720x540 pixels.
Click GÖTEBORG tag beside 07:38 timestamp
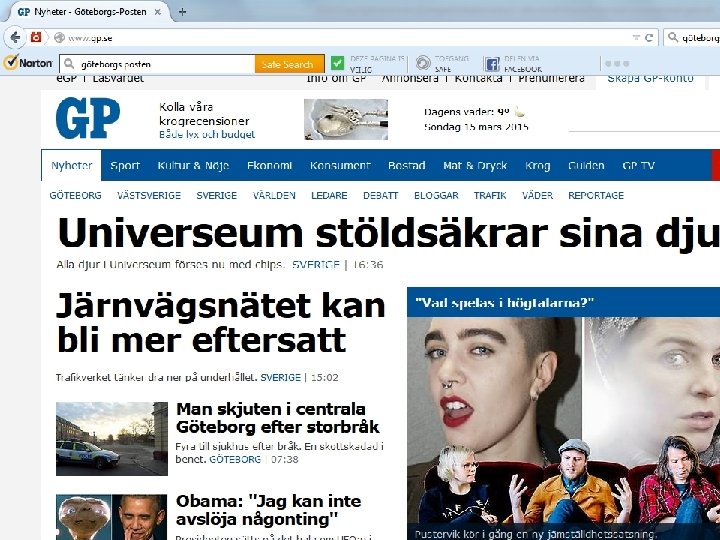pos(235,459)
